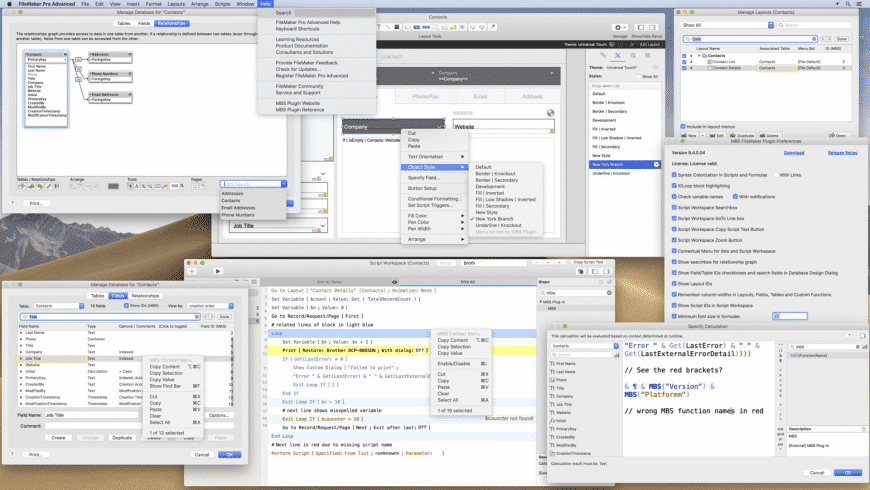This screenshot has width=870, height=490.
Task: Select Email Addresses in MBS Search results
Action: tap(238, 208)
